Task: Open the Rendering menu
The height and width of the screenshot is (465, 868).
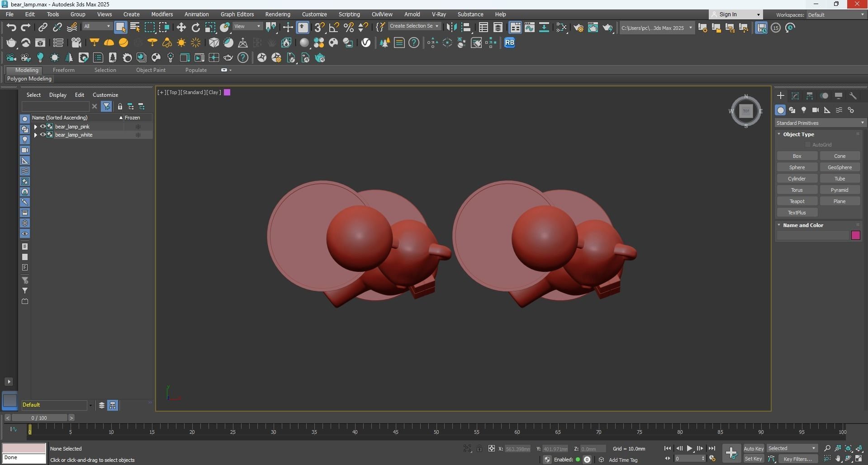Action: [278, 14]
